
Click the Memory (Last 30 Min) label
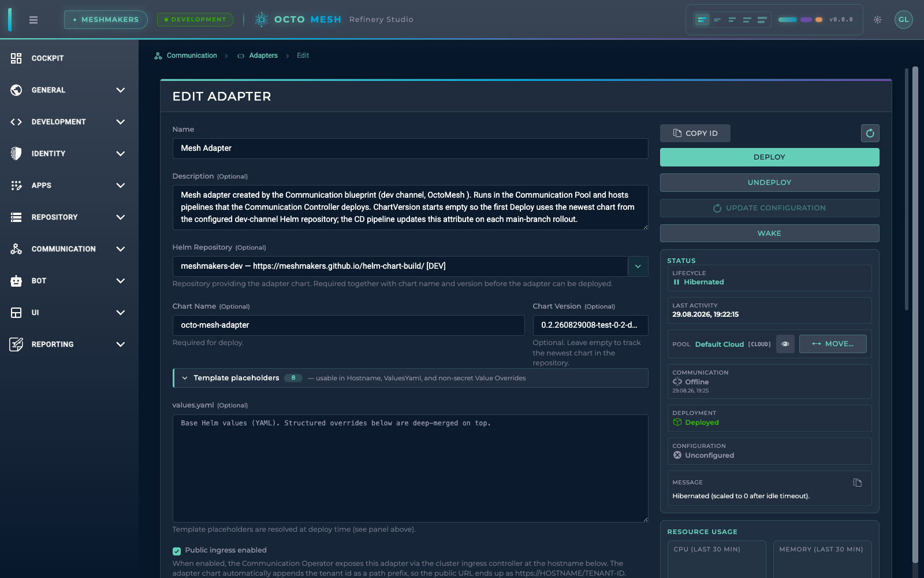tap(821, 550)
